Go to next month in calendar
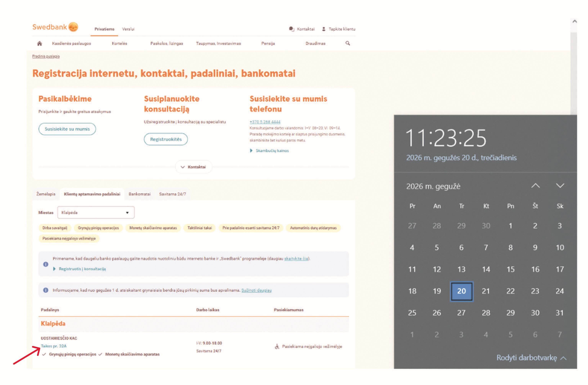This screenshot has width=588, height=385. click(x=560, y=186)
